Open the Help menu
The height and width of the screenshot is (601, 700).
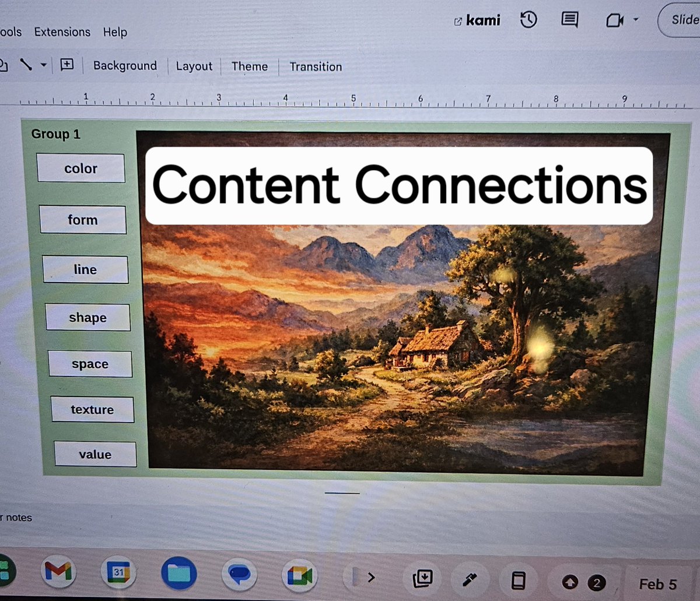[x=115, y=32]
